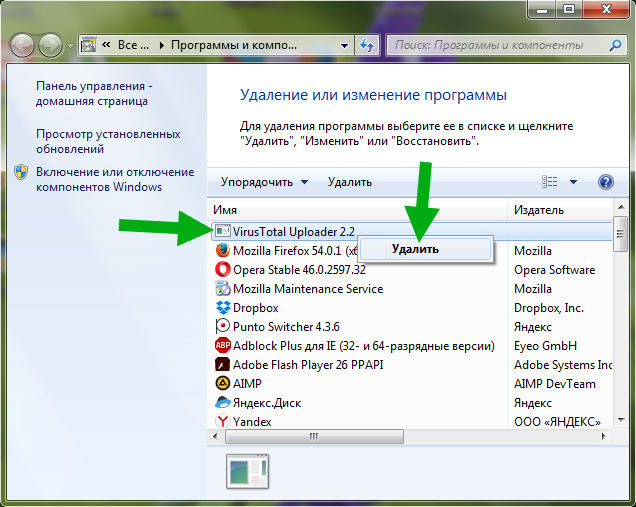The image size is (636, 507).
Task: Select the 'Яндекс.Диск' program name
Action: [x=267, y=403]
